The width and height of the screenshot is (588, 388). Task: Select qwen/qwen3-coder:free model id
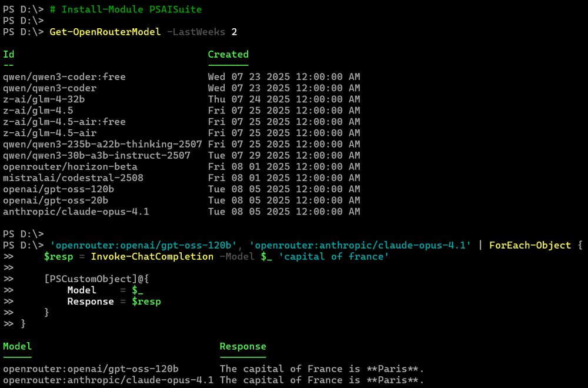(64, 77)
